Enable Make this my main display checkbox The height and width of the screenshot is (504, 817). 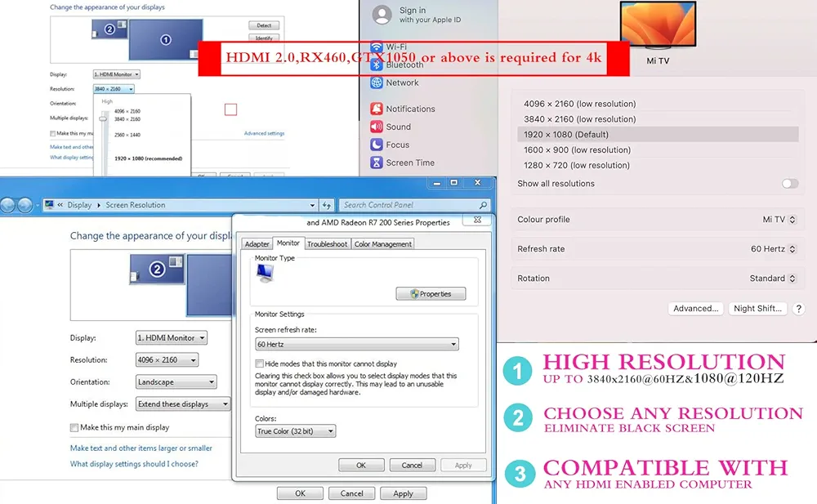(74, 427)
